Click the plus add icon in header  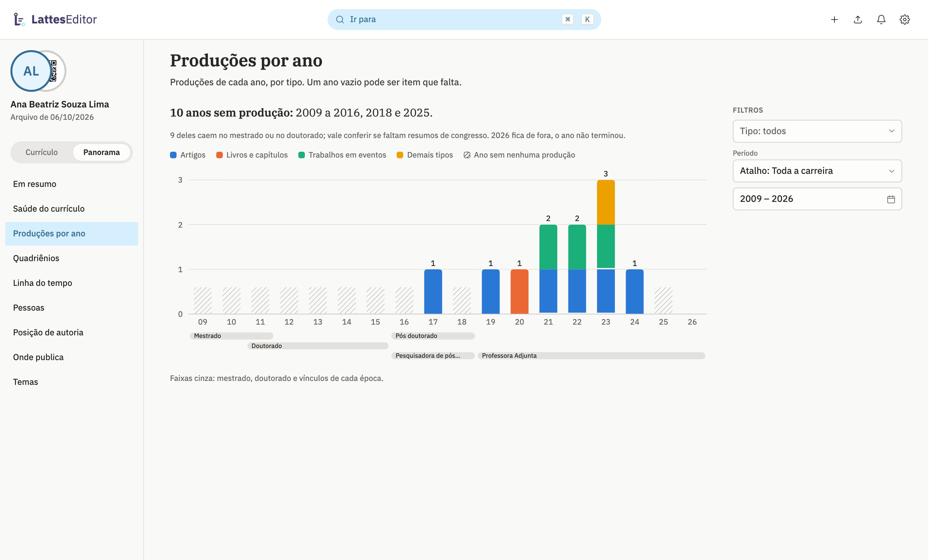pyautogui.click(x=834, y=20)
